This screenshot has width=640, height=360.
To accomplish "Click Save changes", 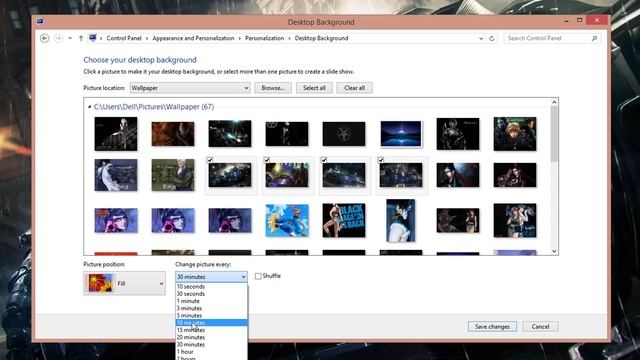I will click(492, 327).
